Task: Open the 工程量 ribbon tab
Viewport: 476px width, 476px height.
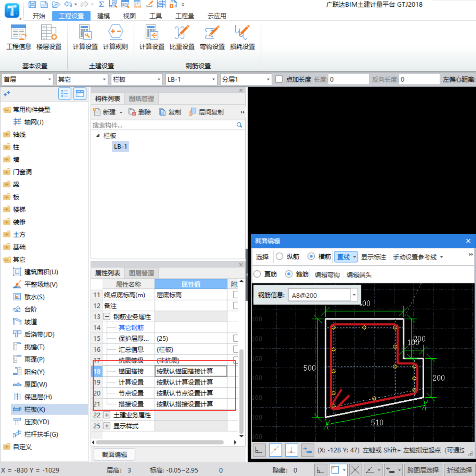Action: click(x=185, y=16)
